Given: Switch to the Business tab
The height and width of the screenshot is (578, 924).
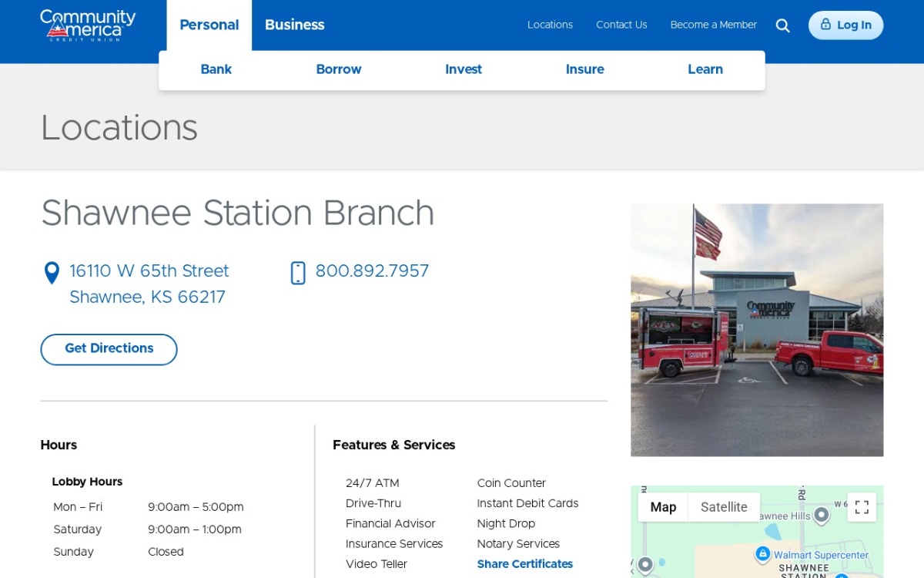Looking at the screenshot, I should click(x=295, y=25).
